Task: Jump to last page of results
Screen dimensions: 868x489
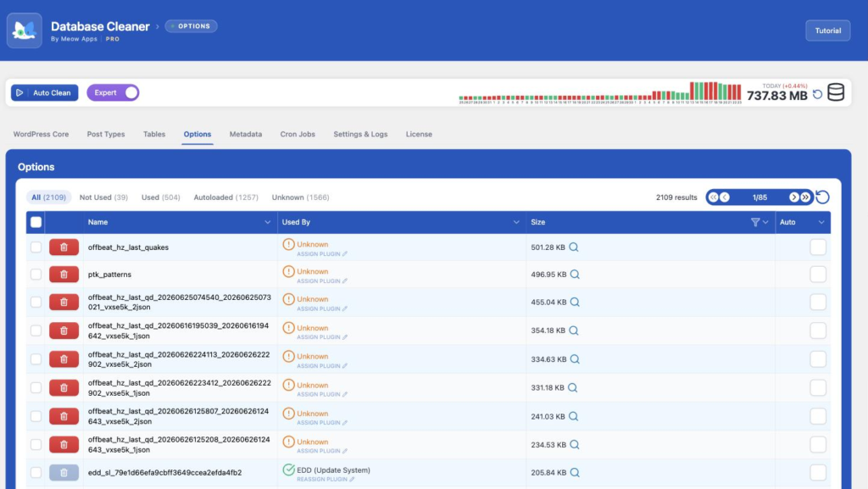Action: pyautogui.click(x=805, y=197)
